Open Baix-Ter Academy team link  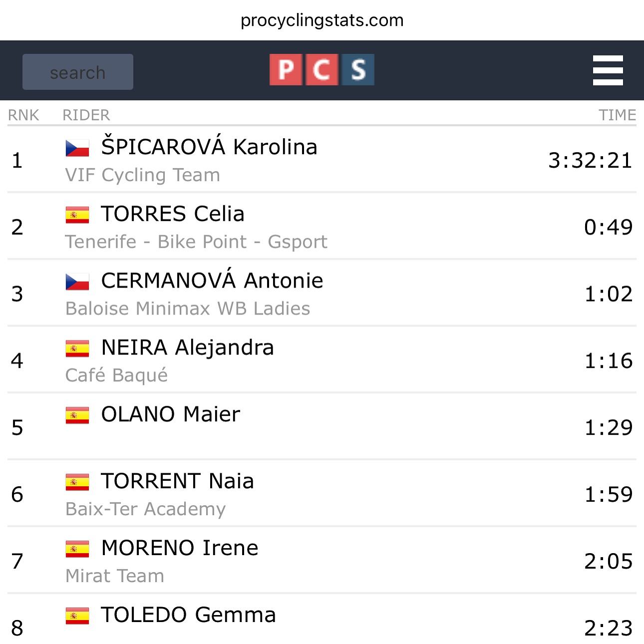[x=146, y=509]
